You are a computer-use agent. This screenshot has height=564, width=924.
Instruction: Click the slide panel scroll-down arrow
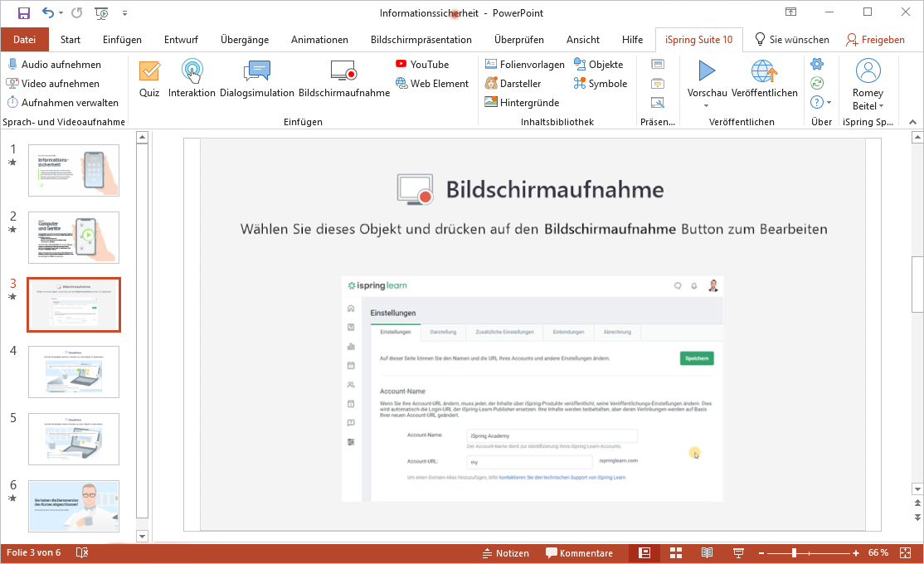click(x=142, y=536)
